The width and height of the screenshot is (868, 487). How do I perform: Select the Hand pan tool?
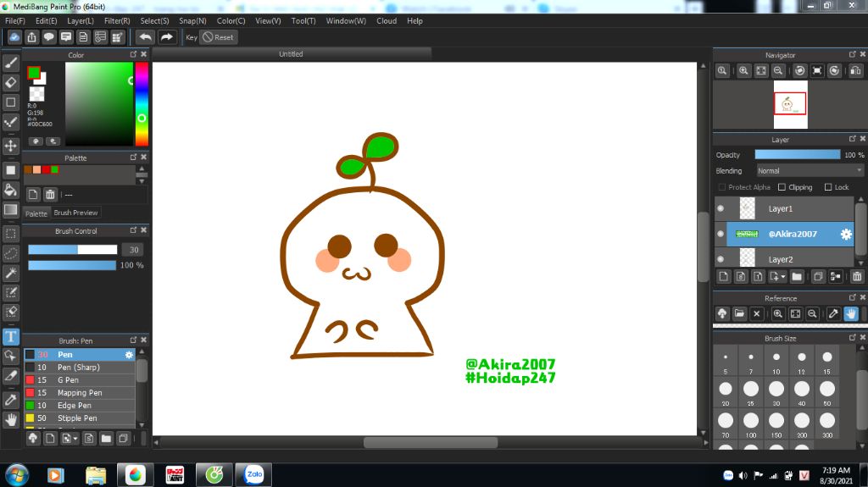pos(11,419)
